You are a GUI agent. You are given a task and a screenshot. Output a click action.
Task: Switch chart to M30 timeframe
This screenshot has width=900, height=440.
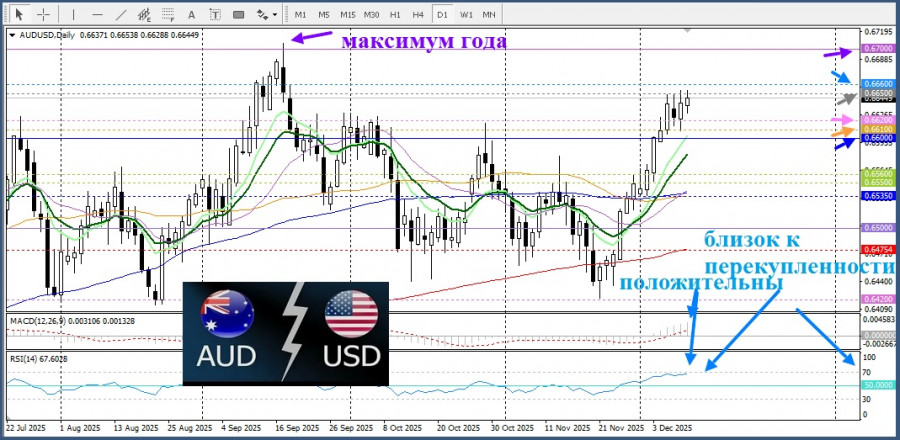point(371,14)
